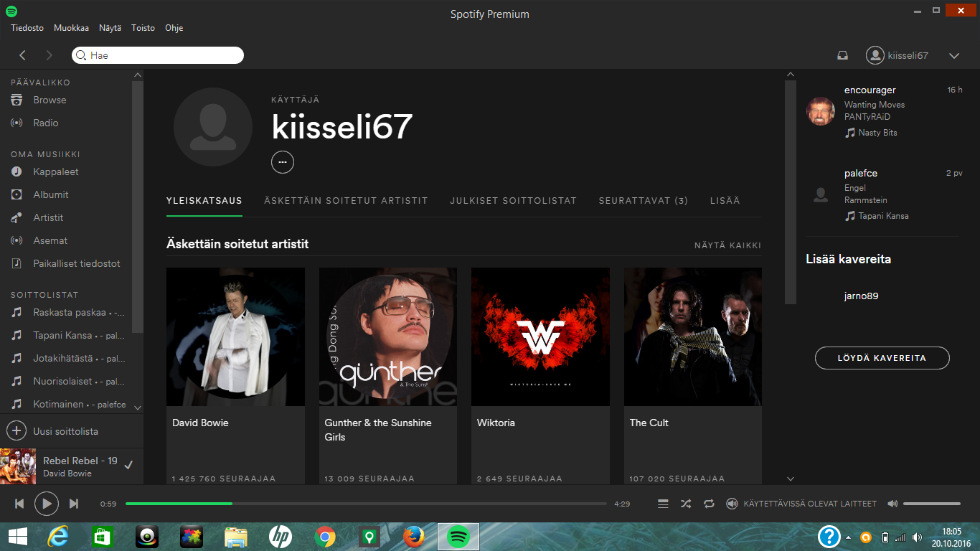Open the Ohje menu
Viewport: 980px width, 551px height.
click(174, 28)
